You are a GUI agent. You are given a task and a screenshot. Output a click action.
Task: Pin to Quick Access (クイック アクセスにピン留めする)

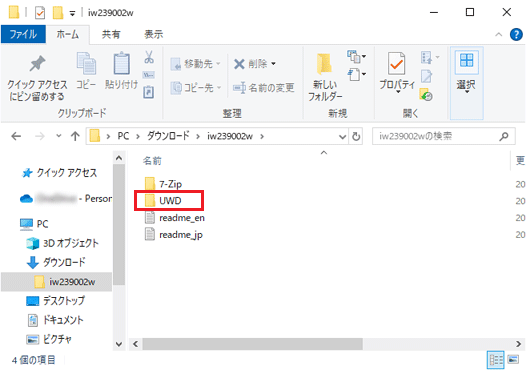(x=37, y=78)
